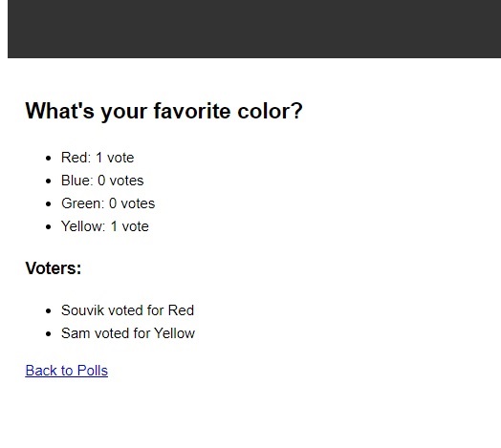Select the "Blue: 0 votes" result line
Viewport: 501px width, 448px height.
[x=102, y=181]
